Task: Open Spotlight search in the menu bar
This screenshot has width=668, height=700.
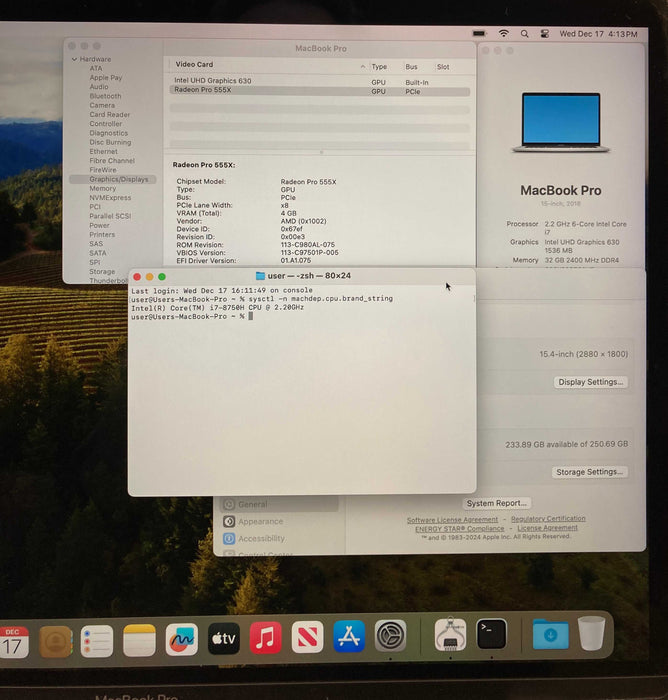Action: 525,33
